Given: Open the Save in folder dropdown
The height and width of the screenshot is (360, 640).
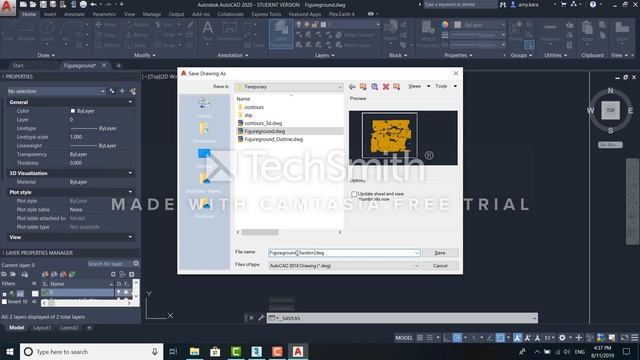Looking at the screenshot, I should 289,87.
